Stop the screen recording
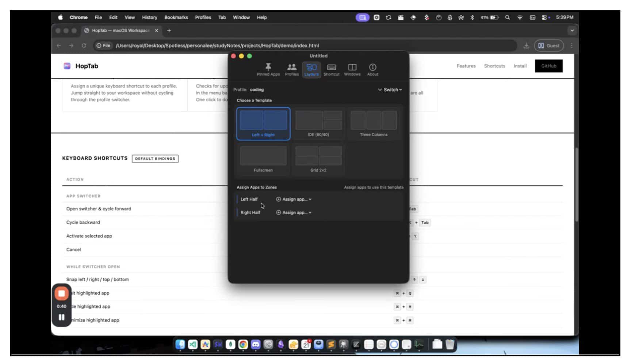This screenshot has width=631, height=364. coord(61,294)
